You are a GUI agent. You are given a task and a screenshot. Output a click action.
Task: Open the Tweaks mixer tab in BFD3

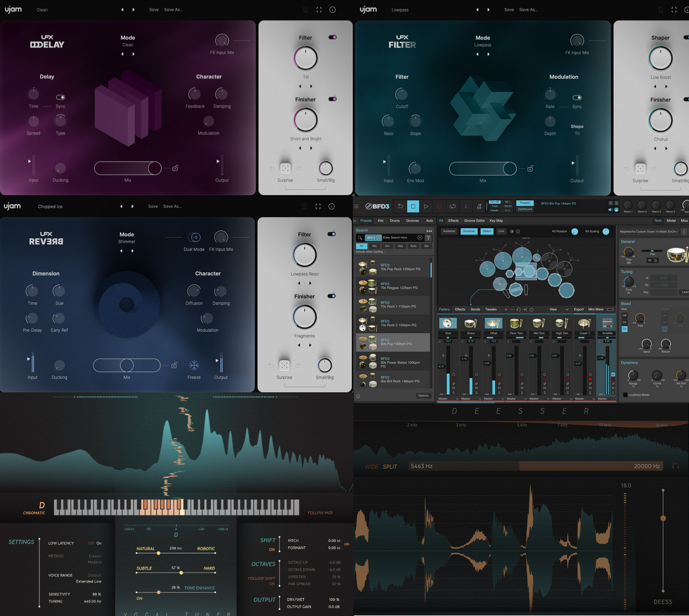click(x=491, y=310)
